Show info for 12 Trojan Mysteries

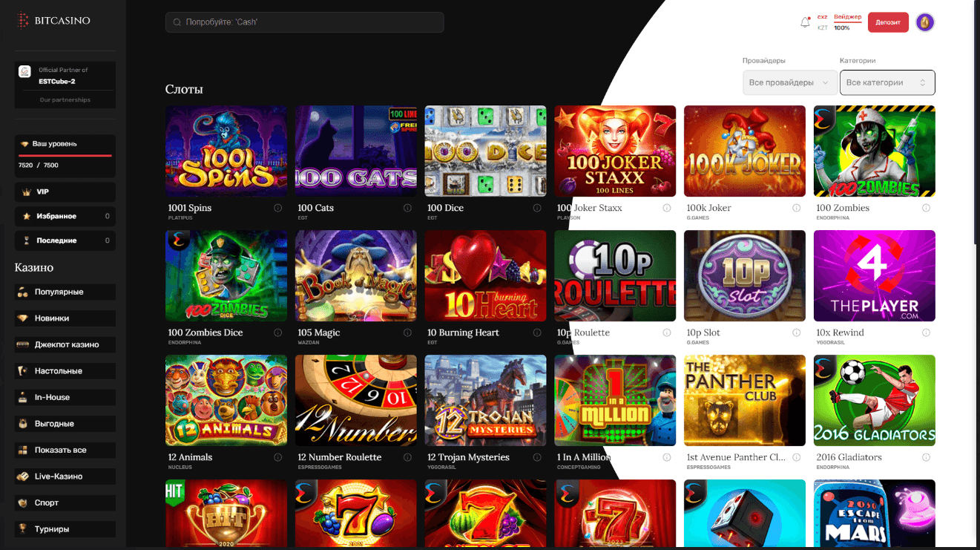pos(537,457)
